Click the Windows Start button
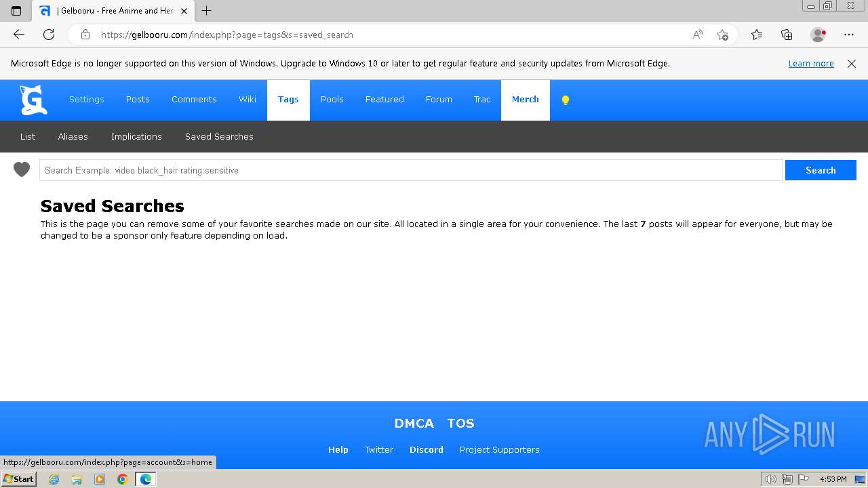 pyautogui.click(x=18, y=479)
